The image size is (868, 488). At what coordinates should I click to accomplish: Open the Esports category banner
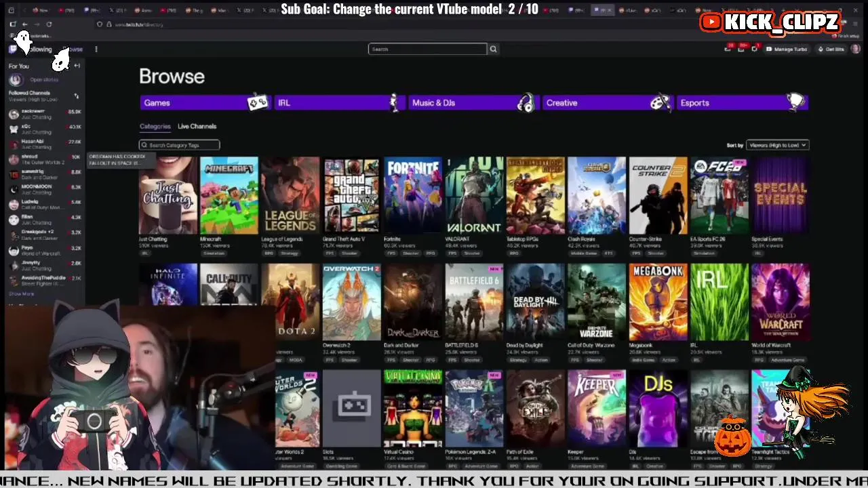point(743,103)
